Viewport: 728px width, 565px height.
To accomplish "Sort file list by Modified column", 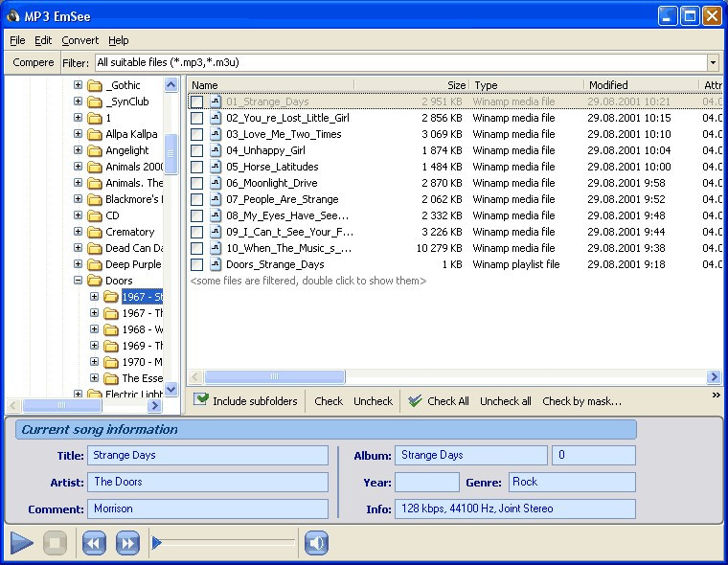I will coord(641,85).
